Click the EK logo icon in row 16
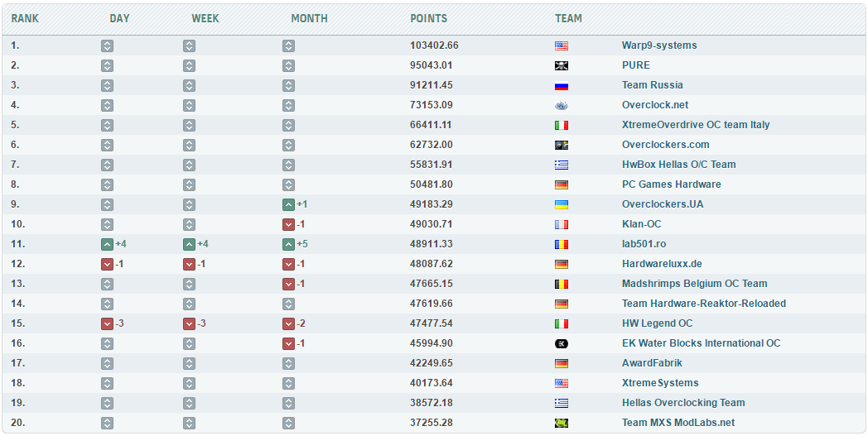The height and width of the screenshot is (436, 868). point(561,343)
